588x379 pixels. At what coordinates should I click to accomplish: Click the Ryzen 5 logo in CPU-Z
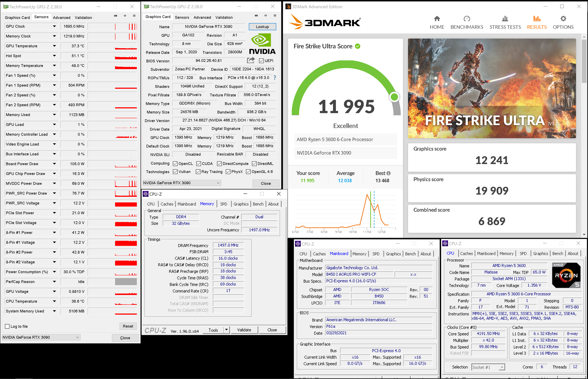pyautogui.click(x=566, y=275)
